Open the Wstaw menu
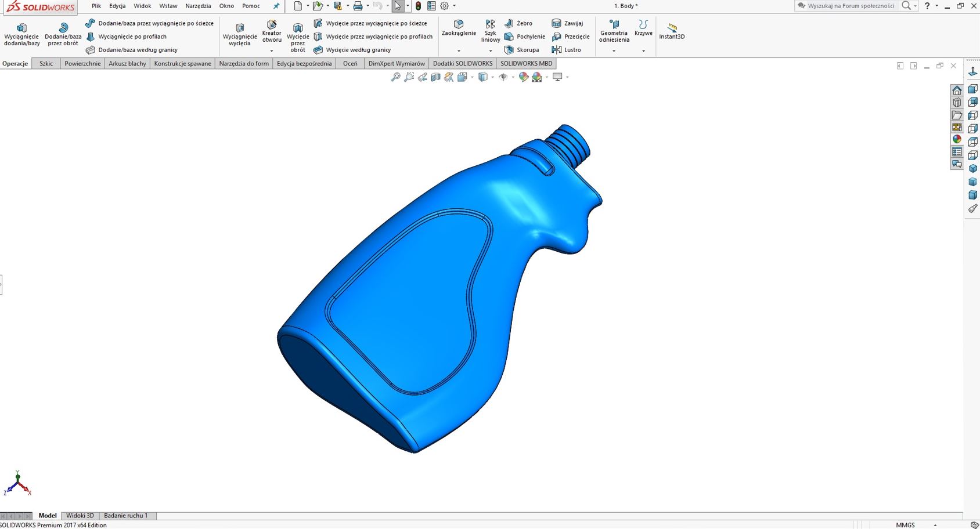The image size is (980, 529). (168, 6)
